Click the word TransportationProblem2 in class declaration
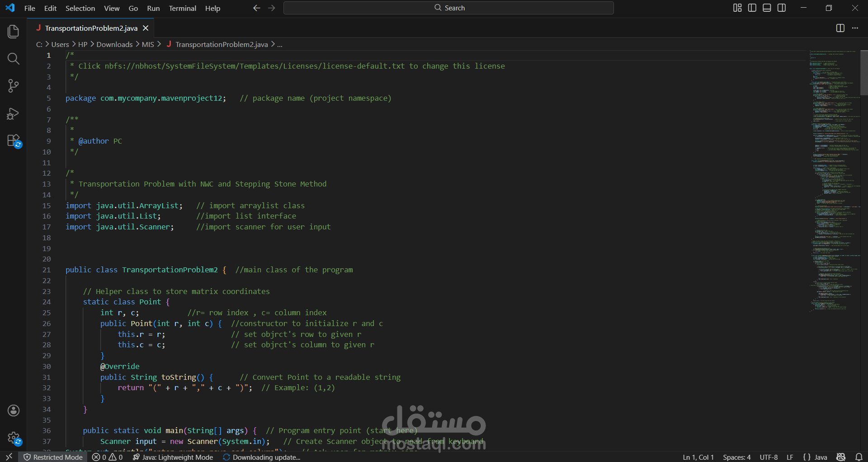This screenshot has height=462, width=868. (170, 270)
